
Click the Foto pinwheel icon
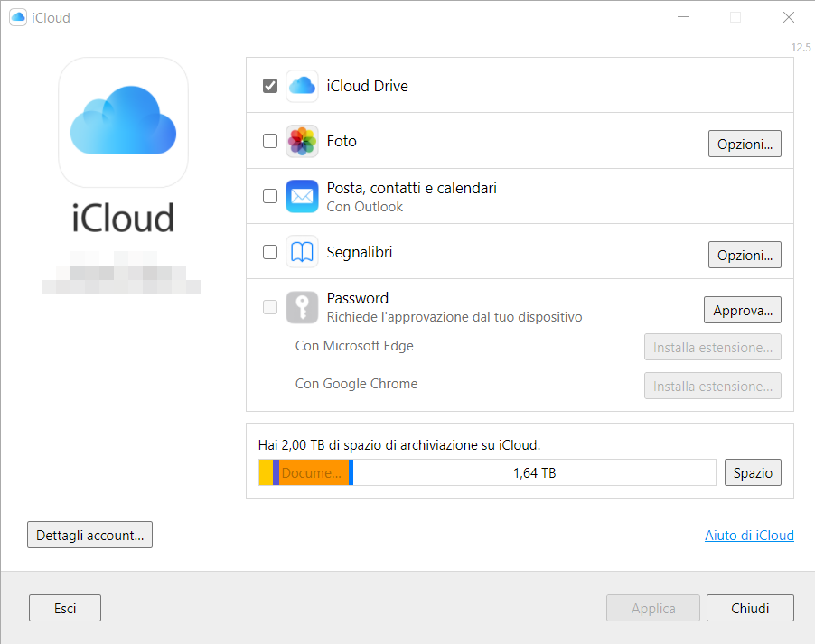(x=301, y=141)
